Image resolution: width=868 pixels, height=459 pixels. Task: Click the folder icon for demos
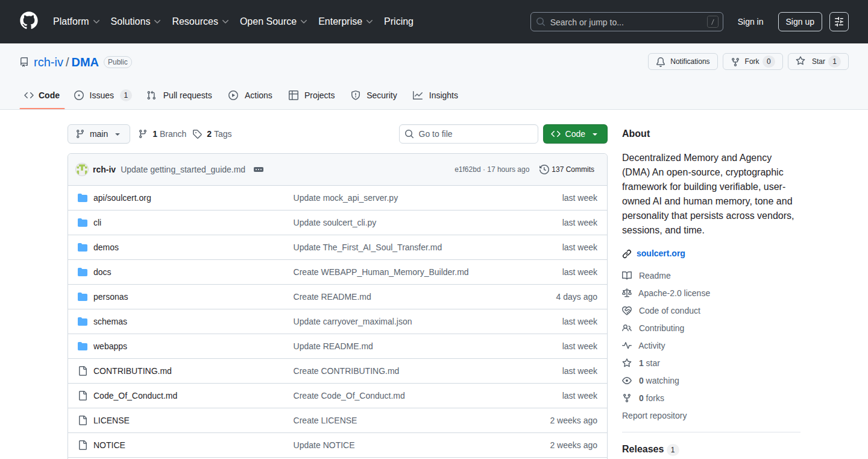pos(83,247)
